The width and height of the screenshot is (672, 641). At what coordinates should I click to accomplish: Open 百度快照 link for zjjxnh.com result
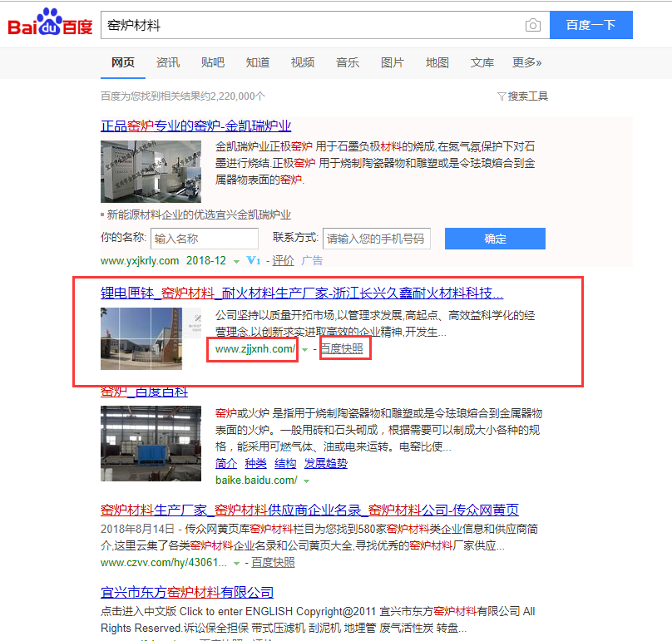coord(343,349)
